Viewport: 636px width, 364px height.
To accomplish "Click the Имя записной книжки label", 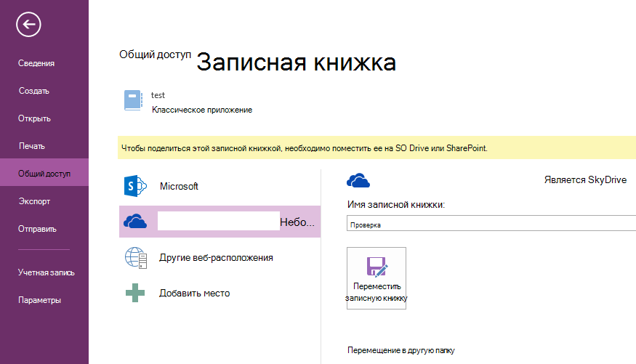I will click(x=396, y=205).
